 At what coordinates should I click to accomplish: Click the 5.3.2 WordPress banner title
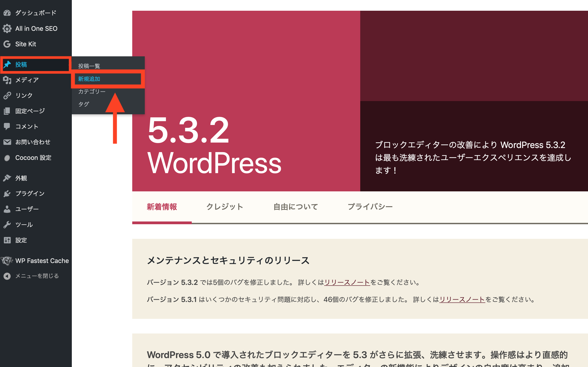coord(215,146)
